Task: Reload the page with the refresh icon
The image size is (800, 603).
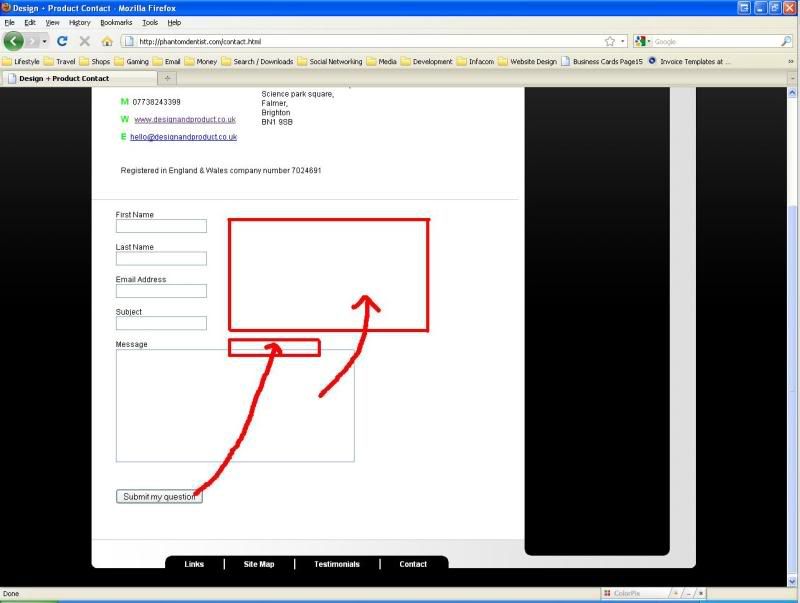Action: coord(62,41)
